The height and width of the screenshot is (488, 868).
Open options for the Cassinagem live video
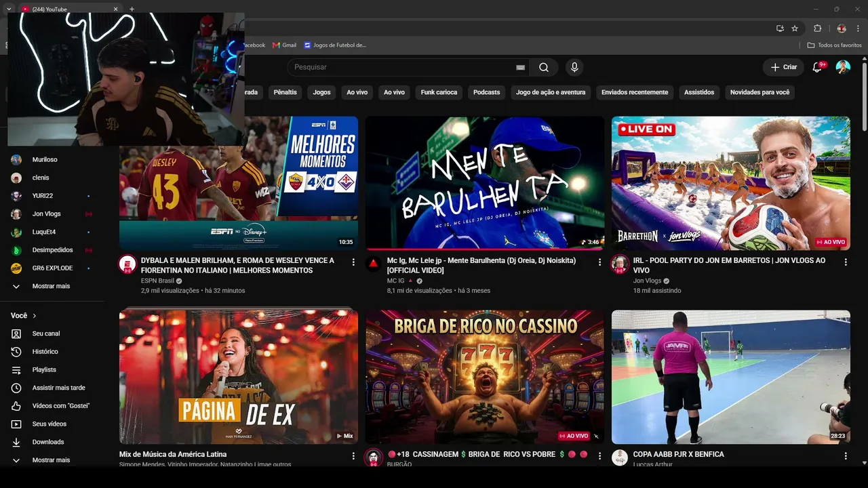tap(599, 456)
